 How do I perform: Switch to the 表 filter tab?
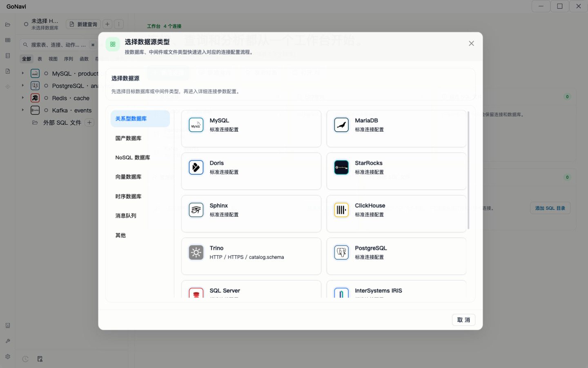(x=40, y=59)
